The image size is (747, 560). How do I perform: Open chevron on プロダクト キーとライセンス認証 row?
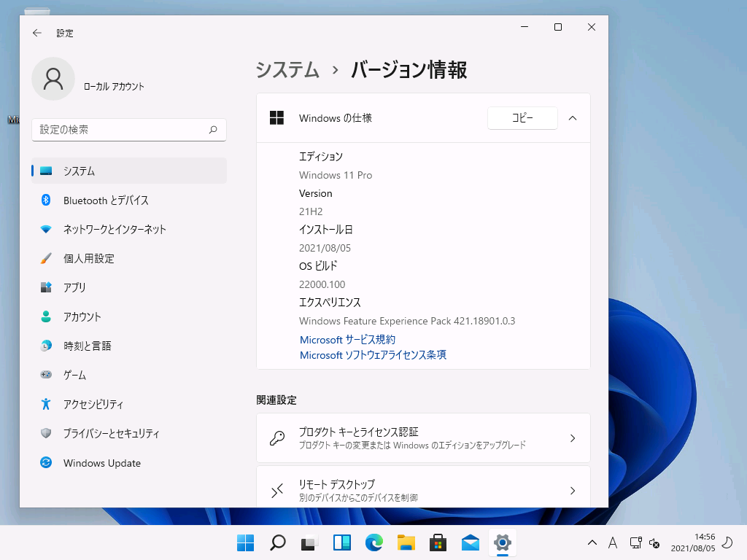573,438
